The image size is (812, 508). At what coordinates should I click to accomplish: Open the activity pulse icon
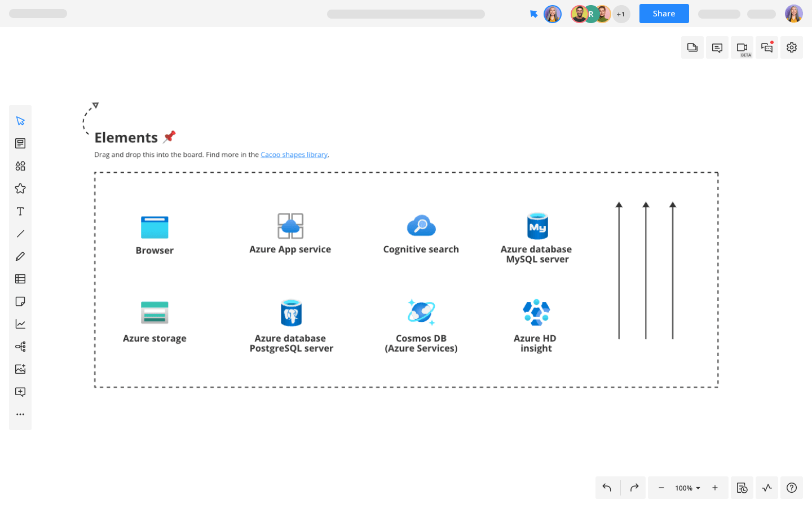pyautogui.click(x=767, y=488)
